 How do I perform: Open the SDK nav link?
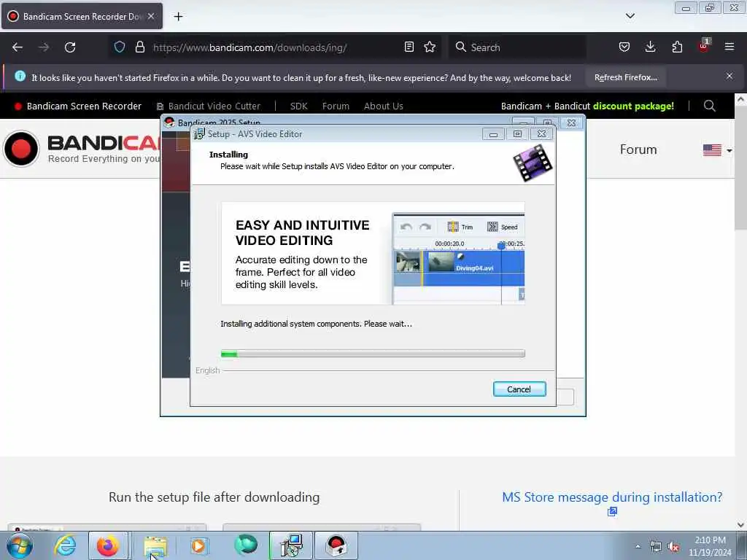298,106
